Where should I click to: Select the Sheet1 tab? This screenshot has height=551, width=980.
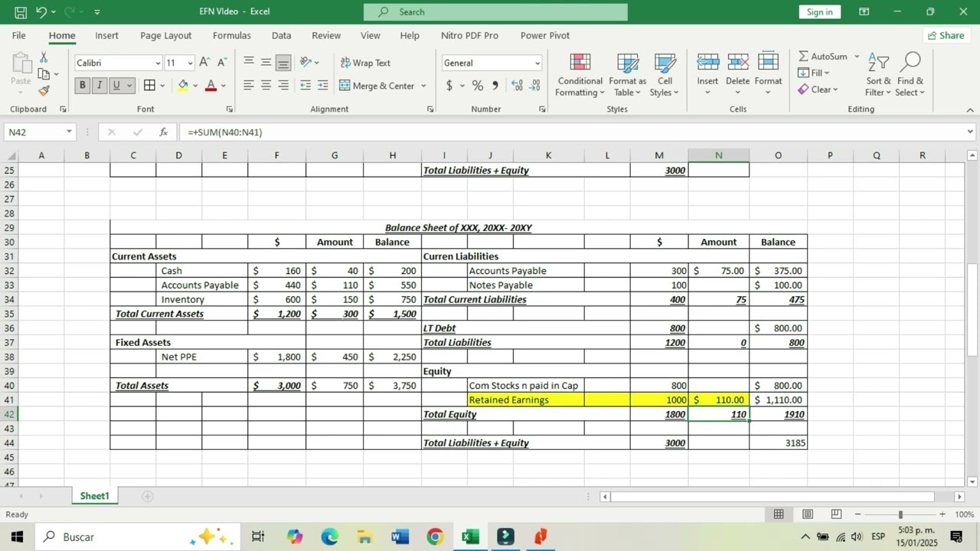pyautogui.click(x=95, y=496)
